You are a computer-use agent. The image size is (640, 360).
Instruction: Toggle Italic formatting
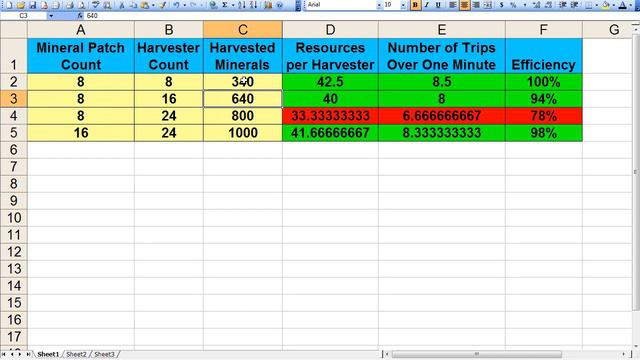click(427, 5)
